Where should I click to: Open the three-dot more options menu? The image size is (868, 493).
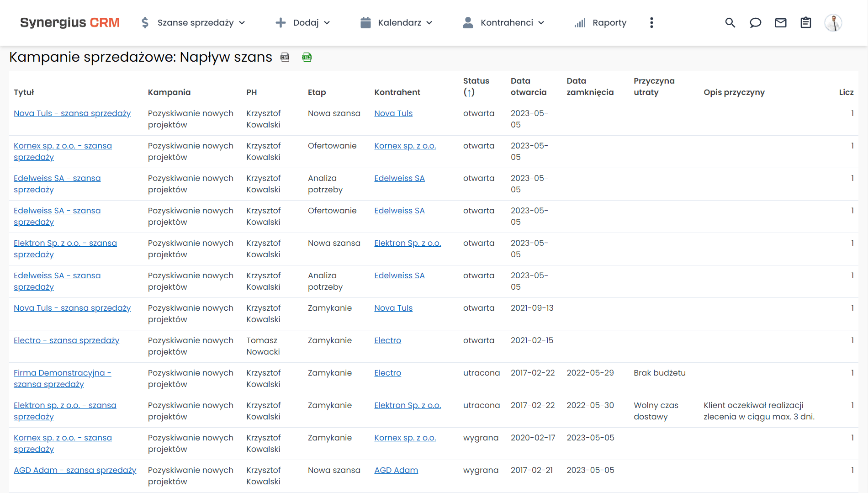click(x=651, y=23)
